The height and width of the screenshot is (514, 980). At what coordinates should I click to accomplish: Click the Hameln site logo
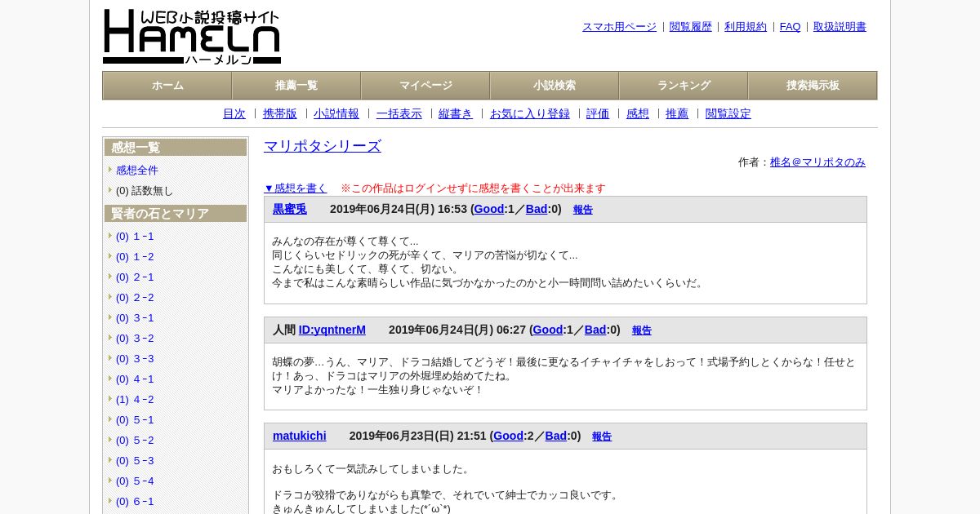pos(192,37)
